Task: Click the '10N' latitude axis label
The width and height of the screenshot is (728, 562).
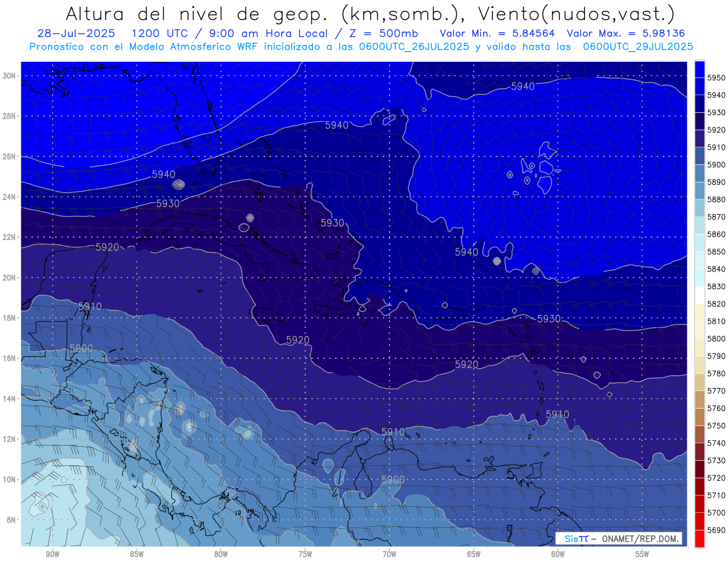Action: [9, 480]
